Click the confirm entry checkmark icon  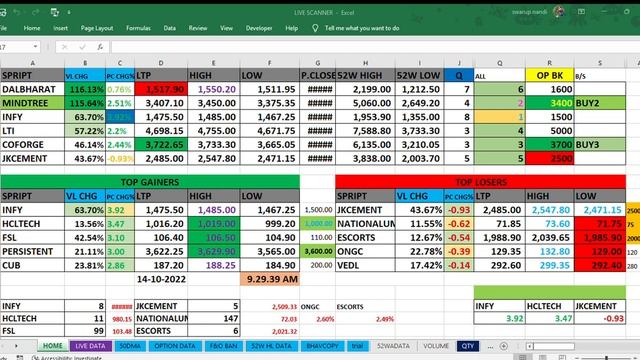point(82,47)
